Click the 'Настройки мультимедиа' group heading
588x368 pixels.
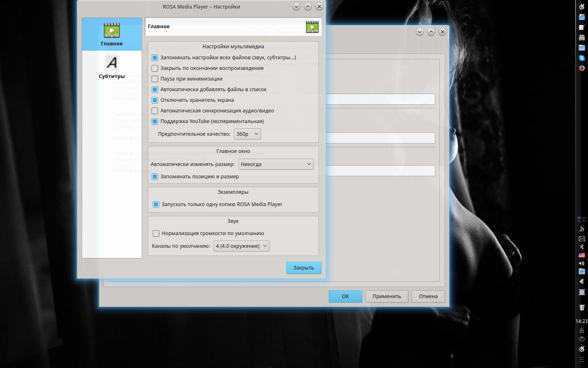pos(233,47)
